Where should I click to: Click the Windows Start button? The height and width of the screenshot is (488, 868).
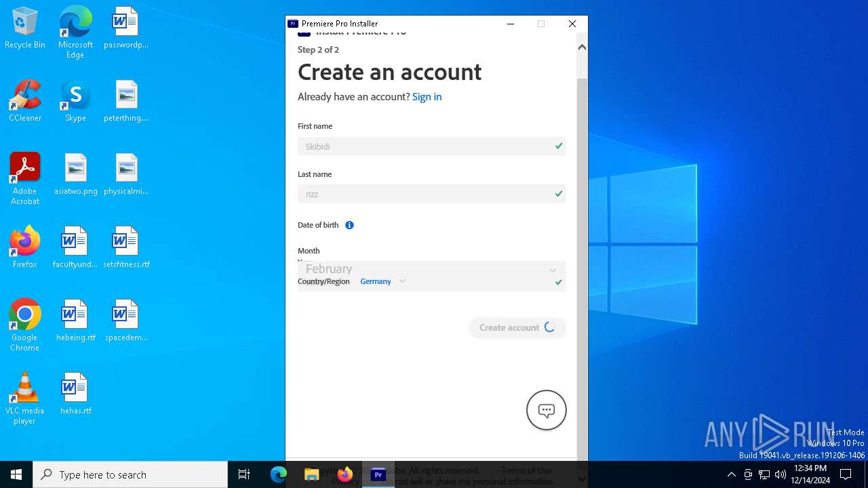[16, 474]
